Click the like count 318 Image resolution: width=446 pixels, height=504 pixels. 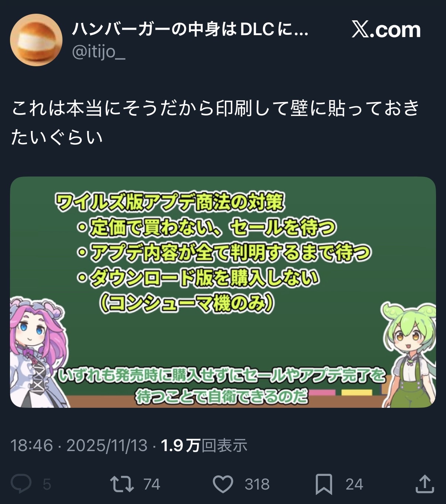click(257, 484)
